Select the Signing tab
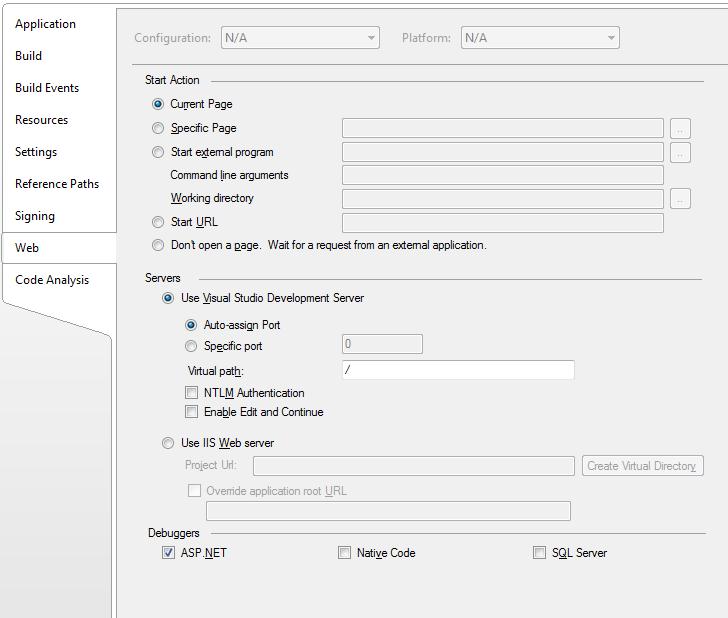The height and width of the screenshot is (618, 728). pos(35,216)
